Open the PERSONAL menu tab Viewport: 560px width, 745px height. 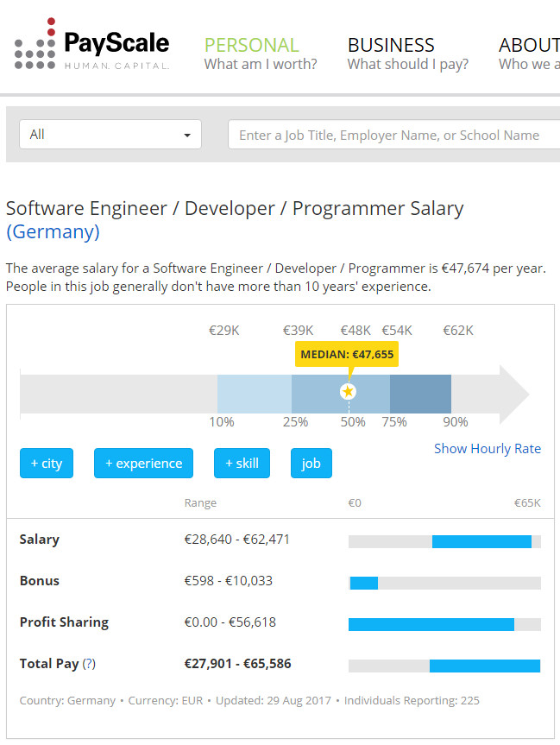(259, 53)
